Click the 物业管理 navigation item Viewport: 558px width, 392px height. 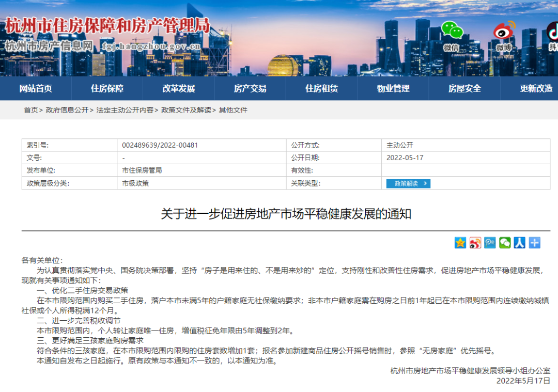point(392,88)
